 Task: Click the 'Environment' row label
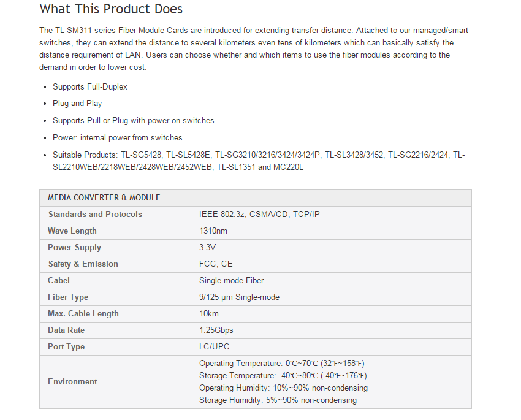pyautogui.click(x=72, y=381)
